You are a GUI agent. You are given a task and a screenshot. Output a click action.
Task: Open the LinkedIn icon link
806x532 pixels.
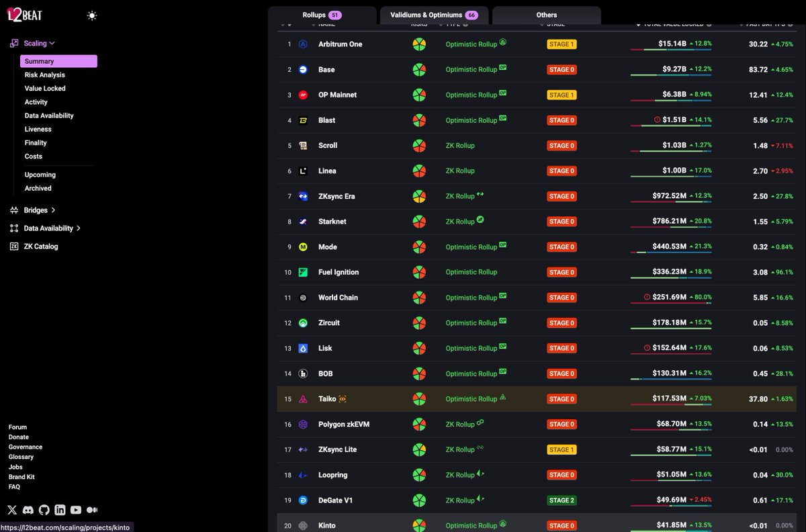pos(60,511)
